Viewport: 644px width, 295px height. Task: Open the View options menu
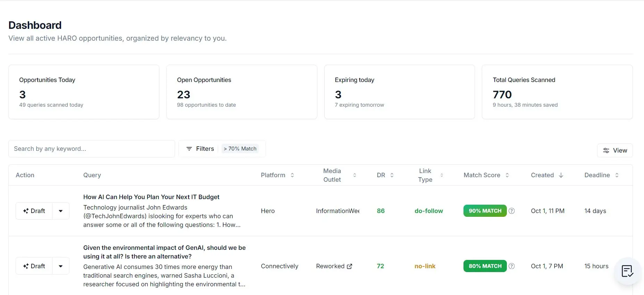pyautogui.click(x=615, y=150)
